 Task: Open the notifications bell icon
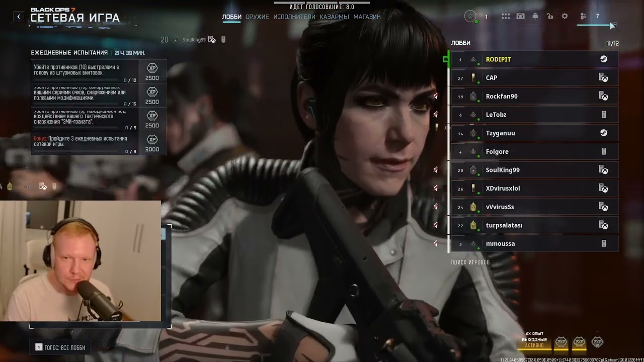(x=535, y=17)
